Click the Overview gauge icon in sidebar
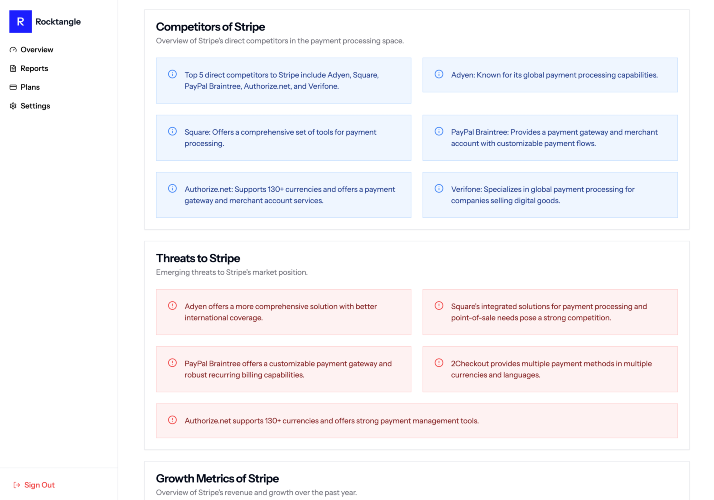714x500 pixels. pos(13,50)
